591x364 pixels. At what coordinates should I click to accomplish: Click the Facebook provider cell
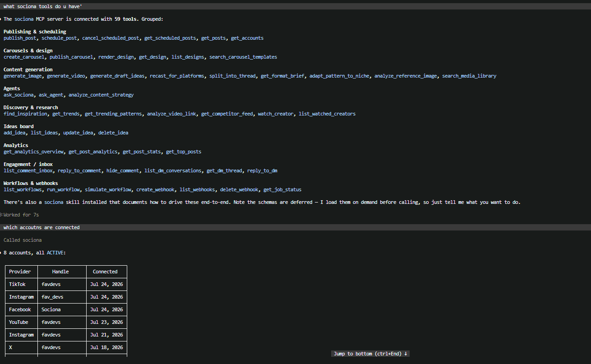click(21, 309)
